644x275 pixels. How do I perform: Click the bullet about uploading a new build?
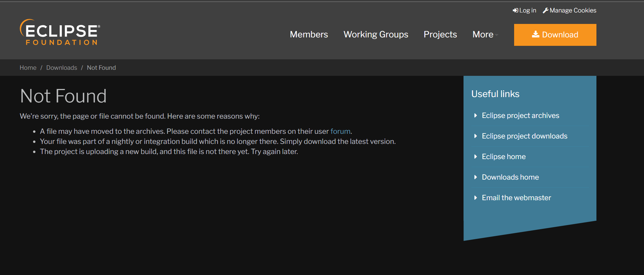point(169,152)
